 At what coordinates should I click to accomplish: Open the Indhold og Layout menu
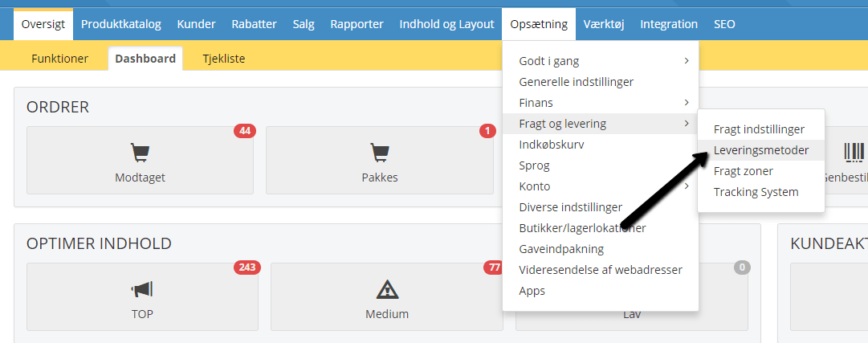tap(446, 24)
